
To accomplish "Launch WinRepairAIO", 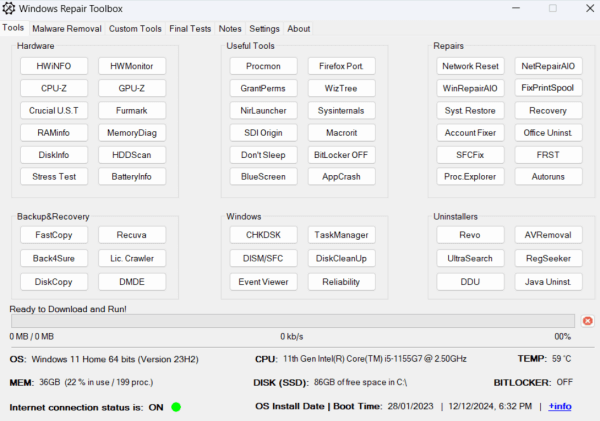I will [470, 88].
